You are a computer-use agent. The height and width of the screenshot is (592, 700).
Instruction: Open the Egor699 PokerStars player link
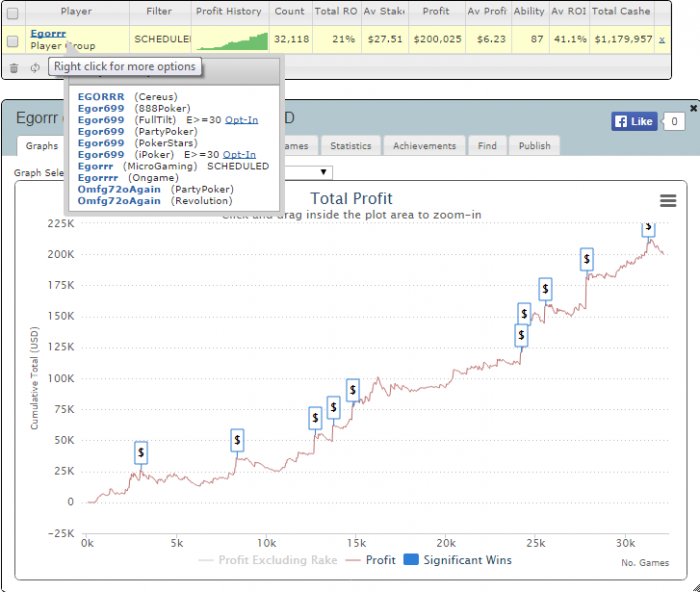pyautogui.click(x=101, y=143)
